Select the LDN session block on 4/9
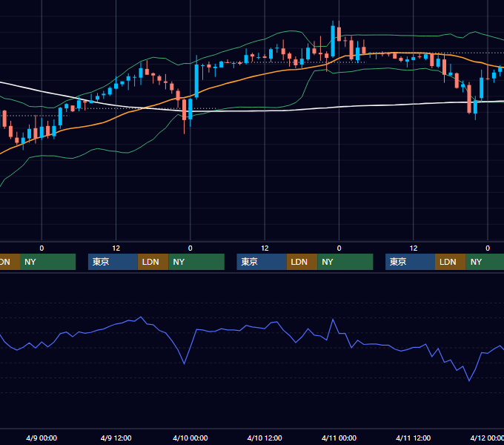The width and height of the screenshot is (504, 445). coord(153,262)
